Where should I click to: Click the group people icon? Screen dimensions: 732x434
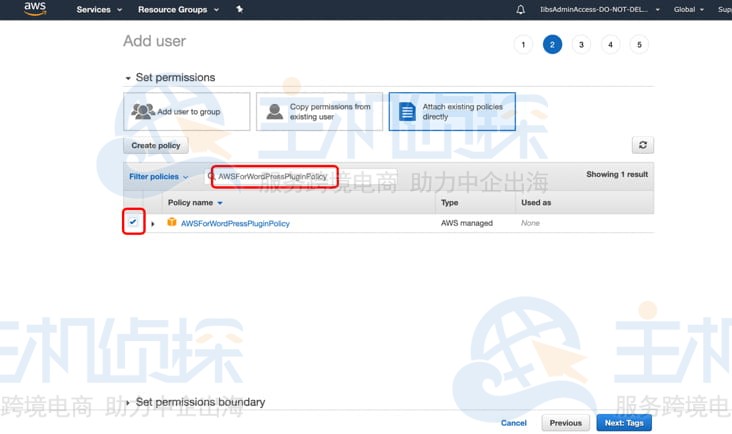pyautogui.click(x=143, y=111)
